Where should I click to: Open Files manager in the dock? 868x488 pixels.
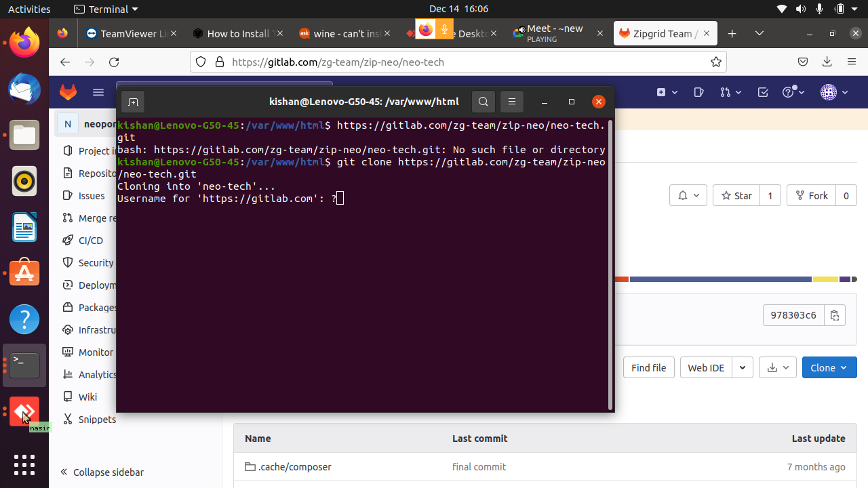coord(24,135)
